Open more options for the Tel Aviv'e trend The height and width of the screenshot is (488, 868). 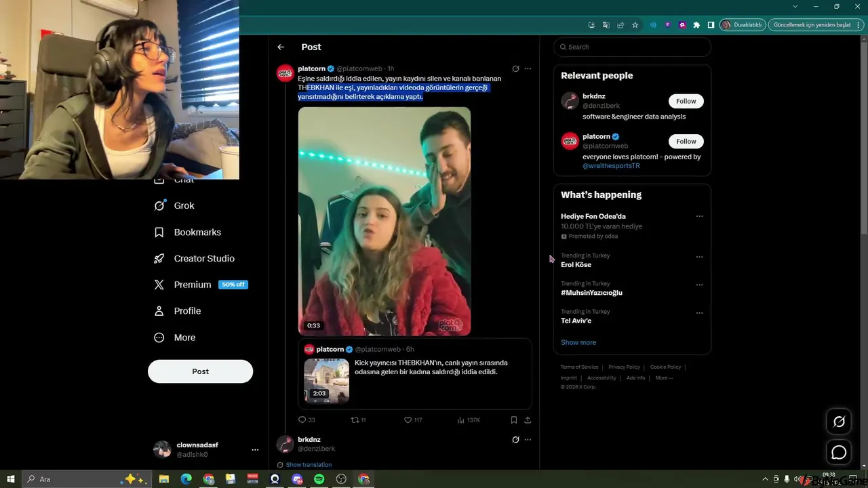click(699, 312)
